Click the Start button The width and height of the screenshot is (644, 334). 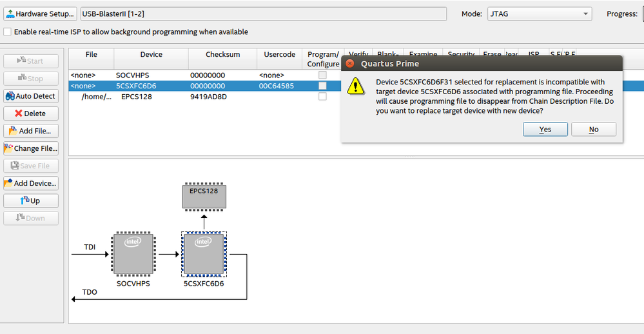tap(31, 61)
